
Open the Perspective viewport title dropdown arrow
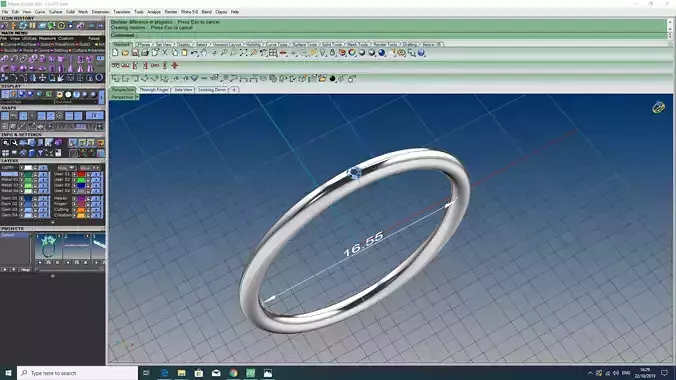coord(137,97)
